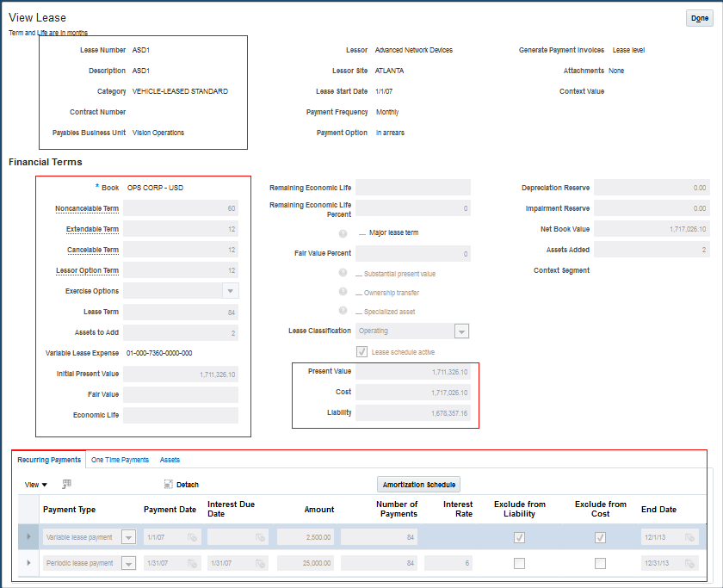723x588 pixels.
Task: Click the Fair Value Percent field
Action: coord(413,254)
